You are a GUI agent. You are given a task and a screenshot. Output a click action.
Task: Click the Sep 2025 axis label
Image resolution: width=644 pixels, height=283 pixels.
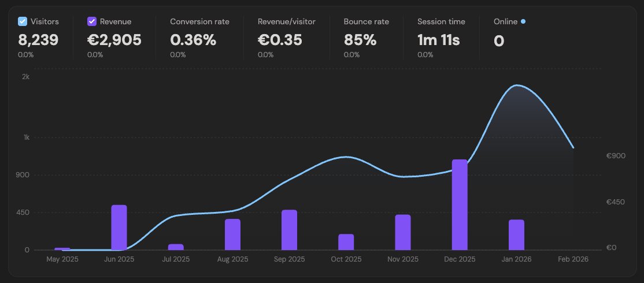point(289,259)
